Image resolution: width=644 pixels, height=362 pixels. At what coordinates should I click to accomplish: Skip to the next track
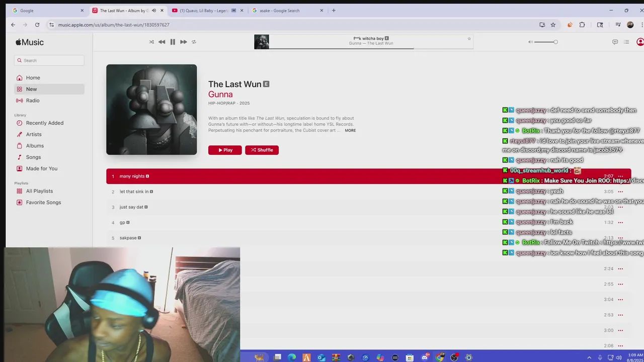coord(183,42)
